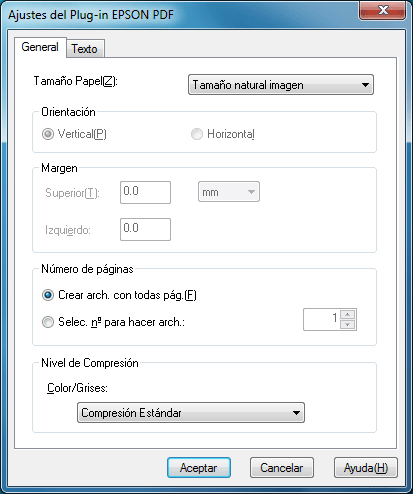413x494 pixels.
Task: Open help with the Ayuda button
Action: [x=366, y=468]
